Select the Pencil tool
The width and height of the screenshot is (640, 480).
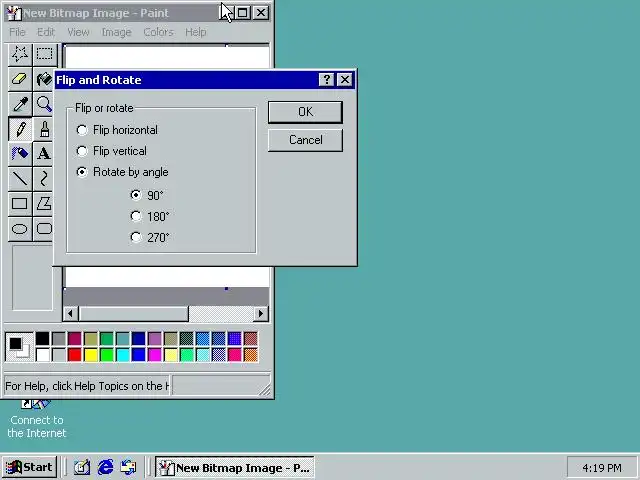(20, 129)
